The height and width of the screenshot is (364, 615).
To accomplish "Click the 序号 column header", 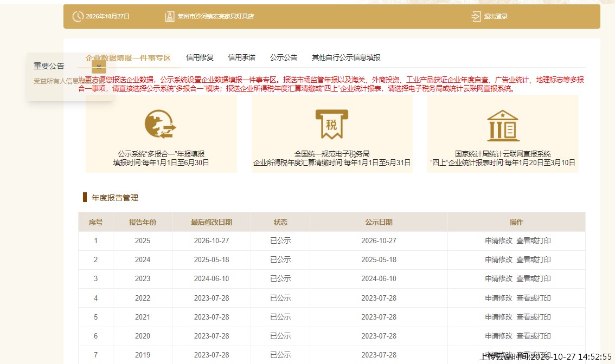I will point(95,222).
